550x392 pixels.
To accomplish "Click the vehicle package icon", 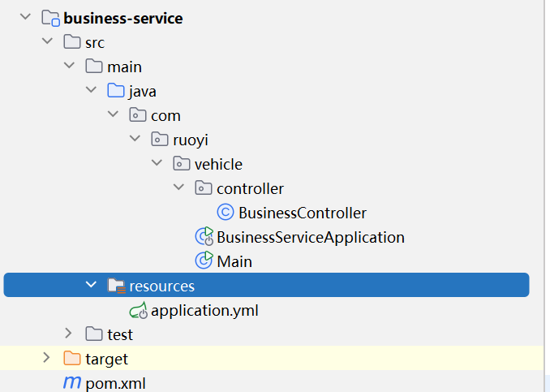I will pyautogui.click(x=182, y=164).
